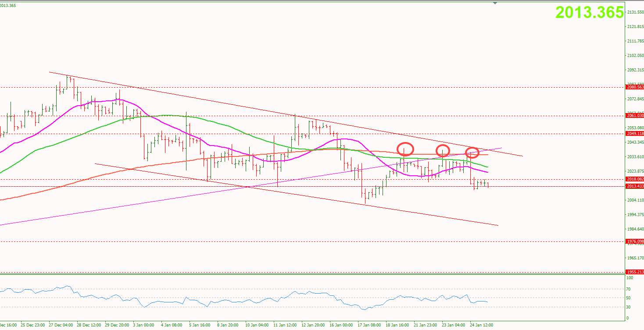Click the 16 Jan 00:00 time label
Image resolution: width=644 pixels, height=330 pixels.
[x=341, y=325]
